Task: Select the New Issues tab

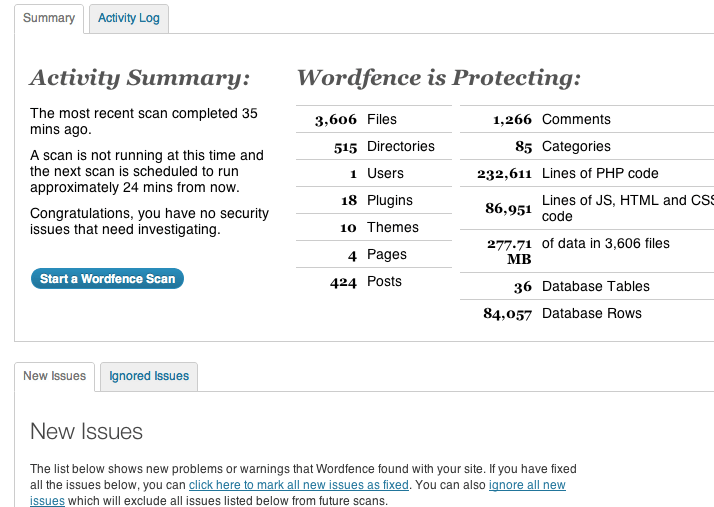Action: tap(55, 376)
